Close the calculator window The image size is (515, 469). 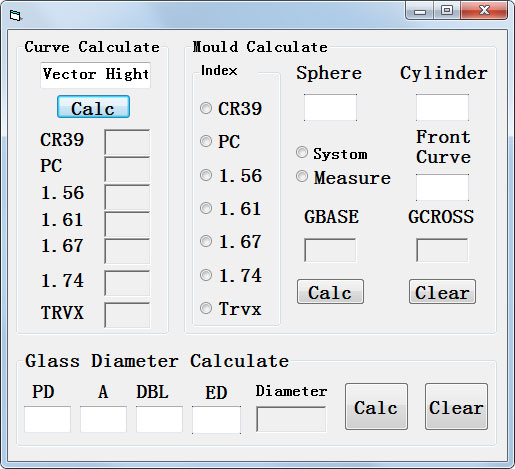point(484,11)
